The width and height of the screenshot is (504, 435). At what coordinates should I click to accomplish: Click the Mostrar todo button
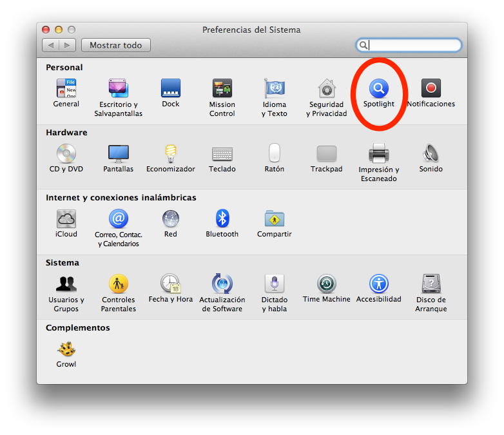click(116, 45)
